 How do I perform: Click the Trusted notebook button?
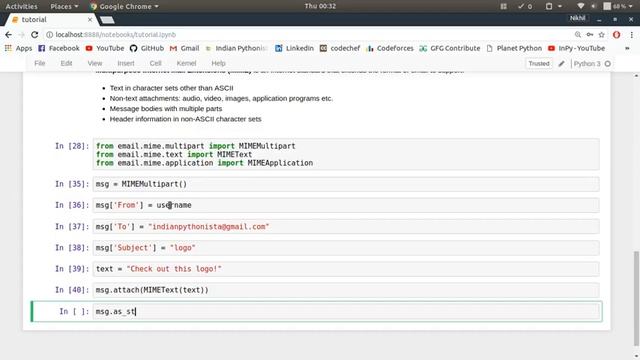[539, 64]
